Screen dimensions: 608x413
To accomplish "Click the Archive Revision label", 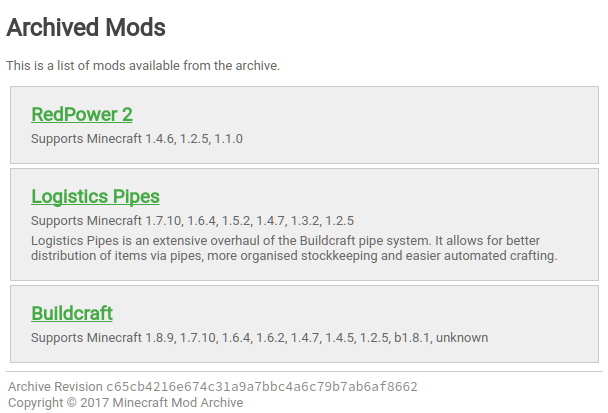I will pyautogui.click(x=55, y=387).
